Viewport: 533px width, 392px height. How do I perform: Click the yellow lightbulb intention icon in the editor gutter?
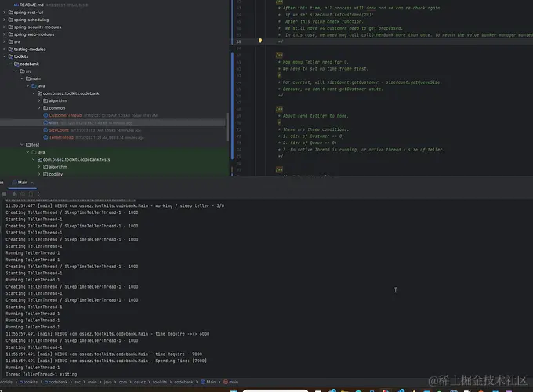tap(260, 41)
